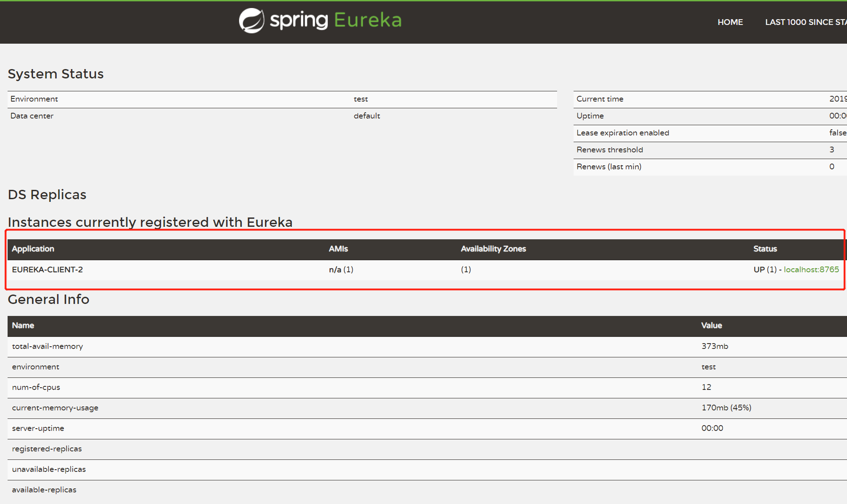The width and height of the screenshot is (847, 504).
Task: Select the 'default' data center value
Action: pos(367,116)
